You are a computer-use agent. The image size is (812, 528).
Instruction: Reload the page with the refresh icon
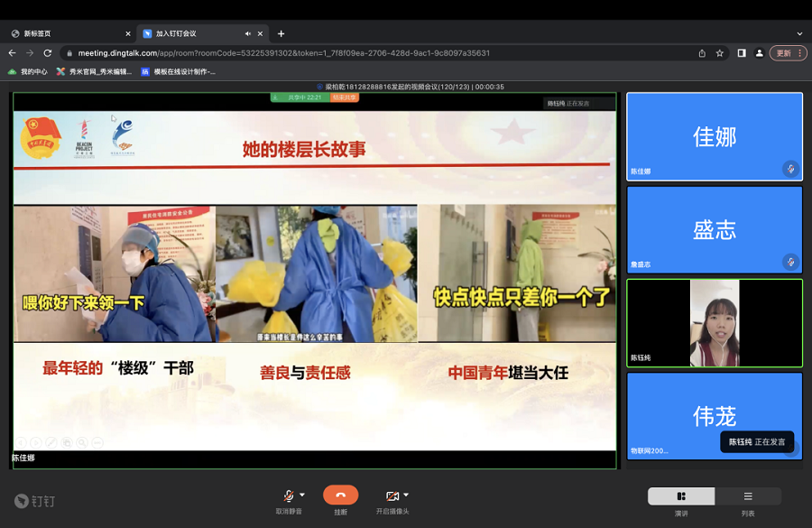tap(48, 53)
